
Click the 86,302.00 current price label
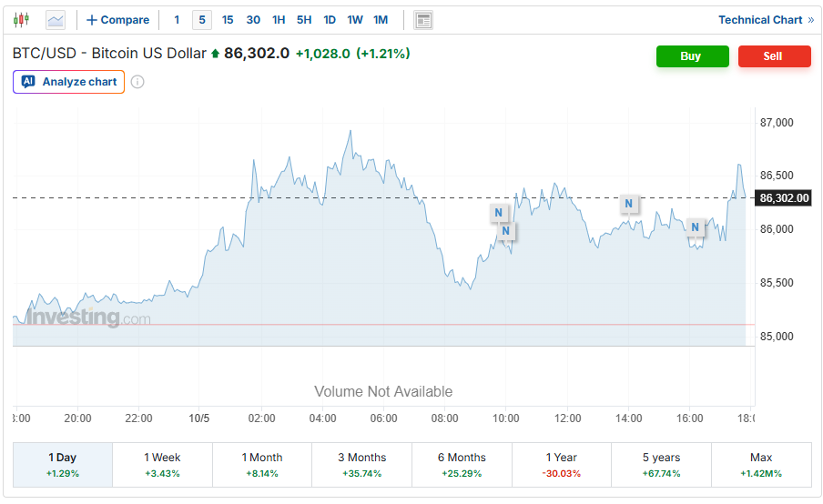[x=784, y=198]
